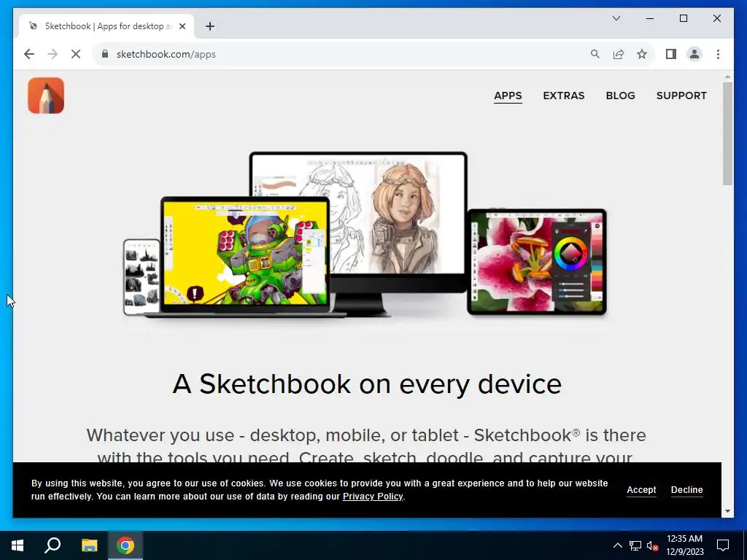Viewport: 747px width, 560px height.
Task: Click the browser forward arrow
Action: pos(53,54)
